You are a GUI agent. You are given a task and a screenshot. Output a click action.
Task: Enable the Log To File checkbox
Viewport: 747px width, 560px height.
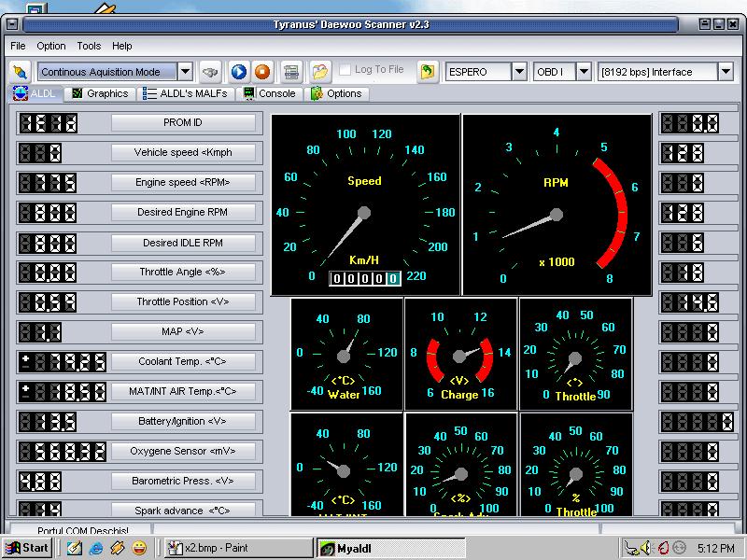345,70
